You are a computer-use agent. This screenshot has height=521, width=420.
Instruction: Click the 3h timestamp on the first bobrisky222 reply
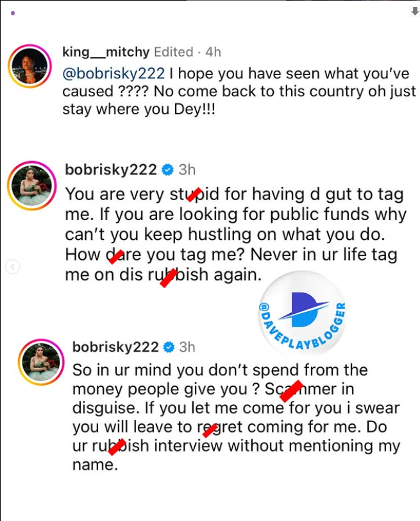[x=187, y=170]
